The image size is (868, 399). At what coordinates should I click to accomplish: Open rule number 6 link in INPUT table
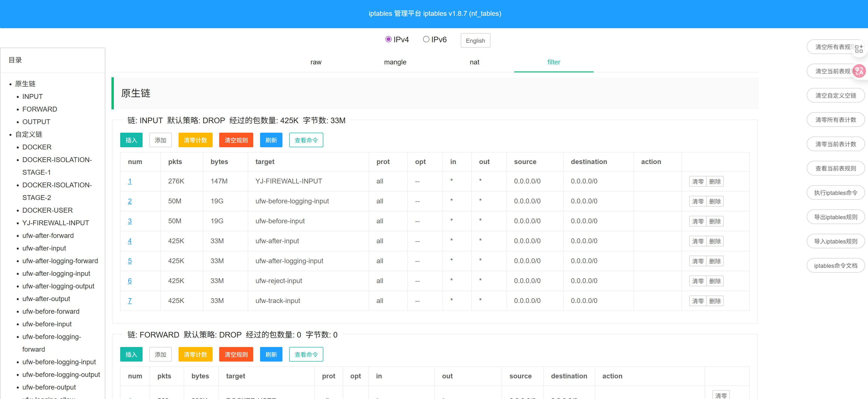pyautogui.click(x=130, y=280)
